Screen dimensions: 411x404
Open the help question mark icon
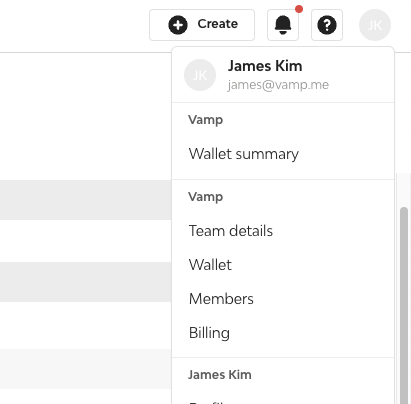coord(327,25)
